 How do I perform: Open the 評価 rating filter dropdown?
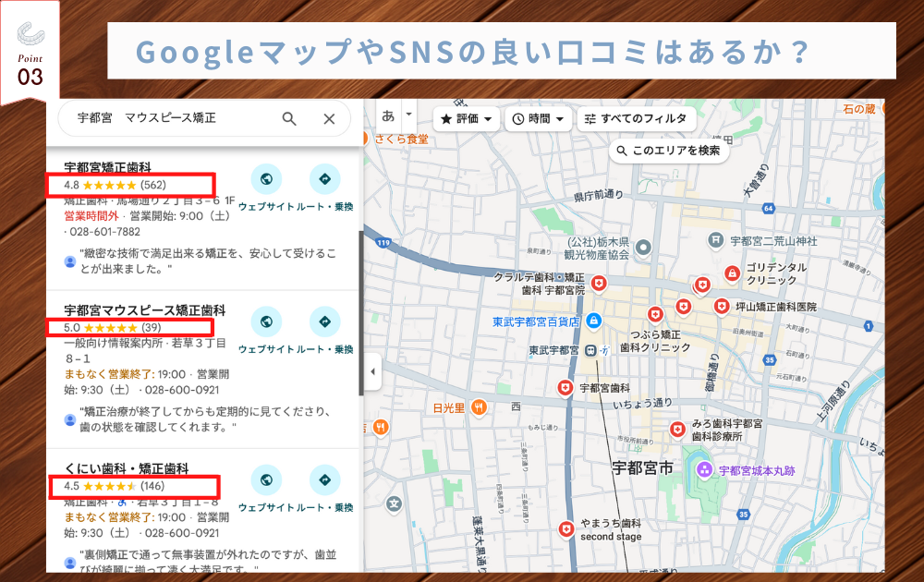point(466,118)
